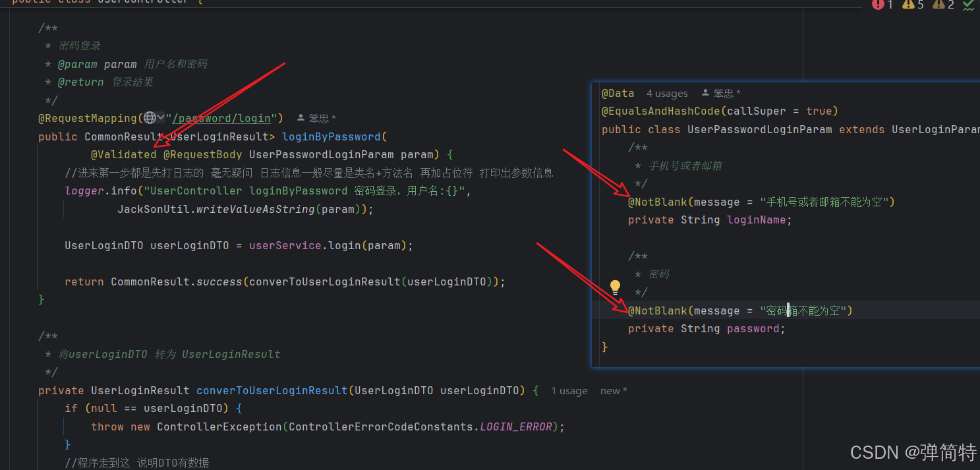Click the logger reference before .info
Viewport: 980px width, 470px height.
84,191
